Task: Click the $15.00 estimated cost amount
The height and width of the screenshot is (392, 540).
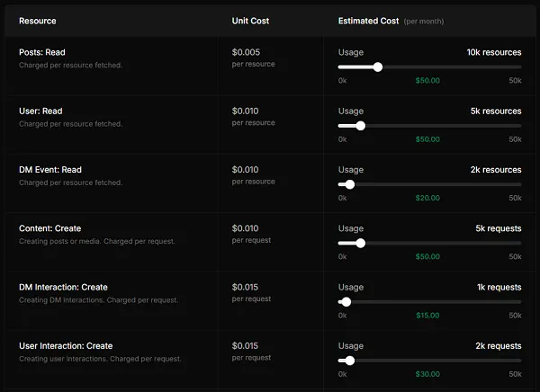Action: (x=427, y=316)
